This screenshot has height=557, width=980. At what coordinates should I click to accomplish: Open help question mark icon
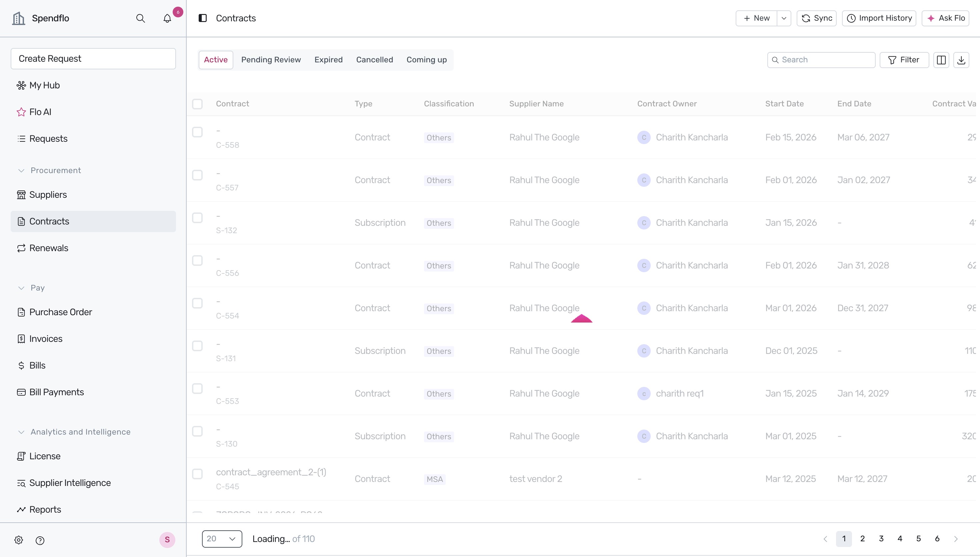pos(40,540)
